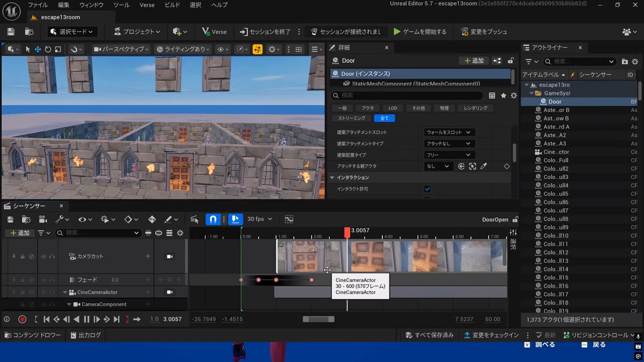The width and height of the screenshot is (644, 362).
Task: Pause Sequencer playback
Action: point(87,319)
